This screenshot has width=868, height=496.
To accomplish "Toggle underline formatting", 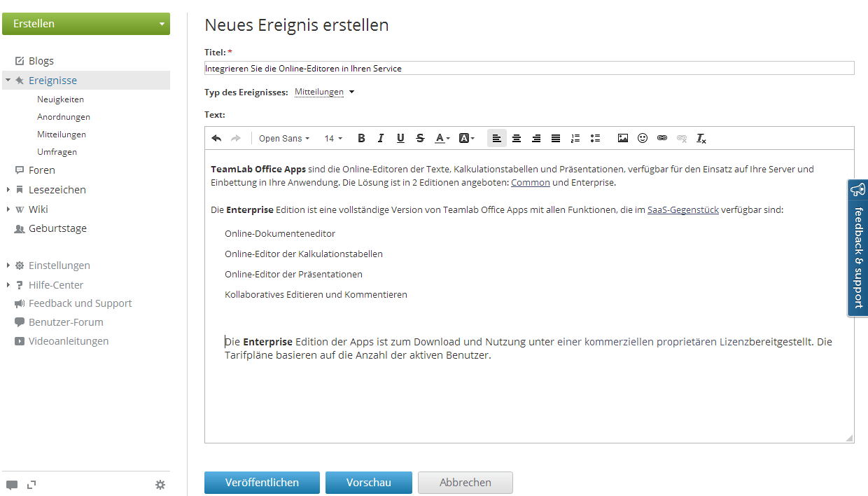I will point(400,138).
